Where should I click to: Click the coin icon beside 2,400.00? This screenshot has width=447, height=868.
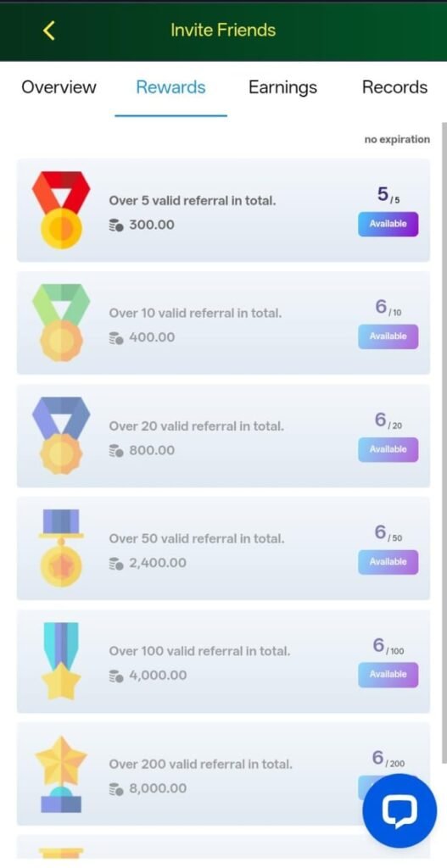click(x=116, y=563)
